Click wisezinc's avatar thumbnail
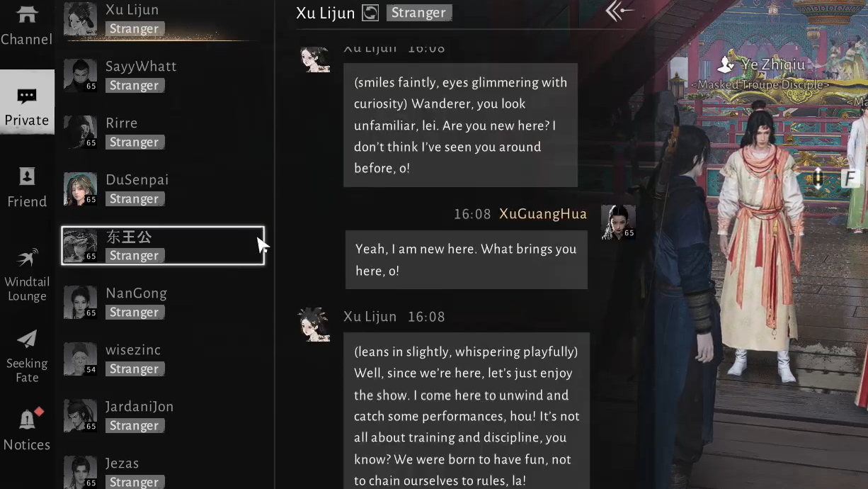The image size is (868, 489). point(80,359)
